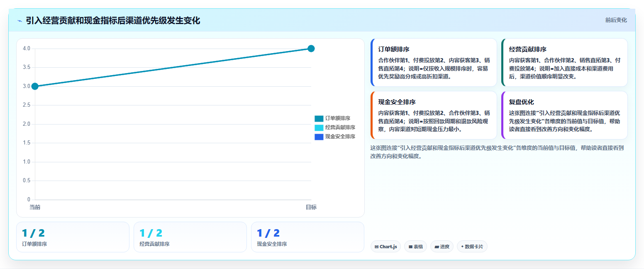Click the 数据卡片 tag chip
The image size is (644, 269).
point(472,247)
